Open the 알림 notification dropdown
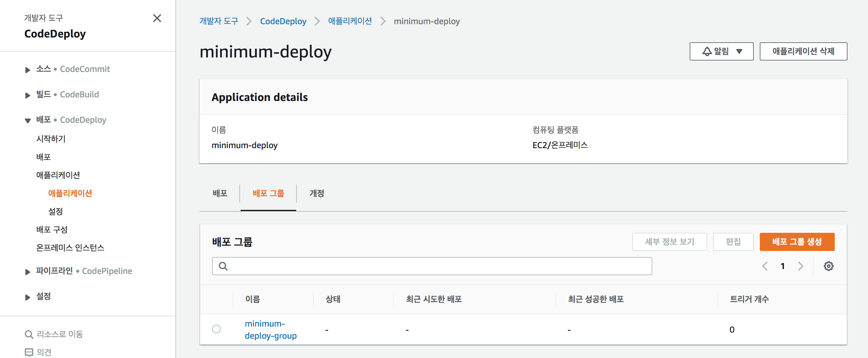Screen dimensions: 868x358 click(x=721, y=51)
